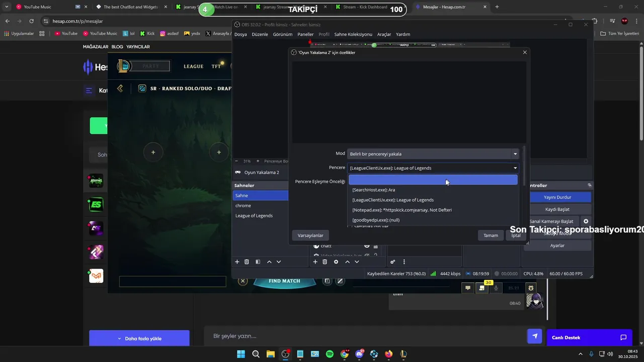Open OBS Düzenle menu
This screenshot has height=362, width=644.
pos(260,34)
